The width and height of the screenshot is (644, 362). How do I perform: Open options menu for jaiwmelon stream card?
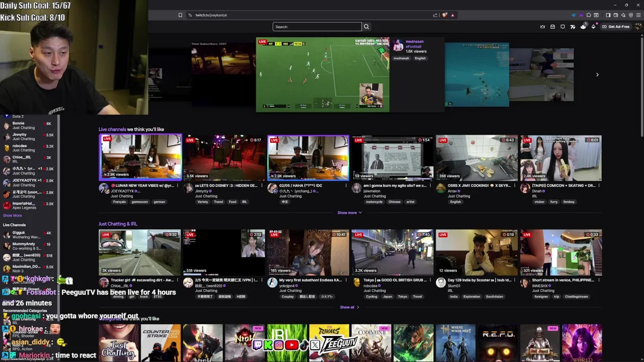click(x=430, y=186)
